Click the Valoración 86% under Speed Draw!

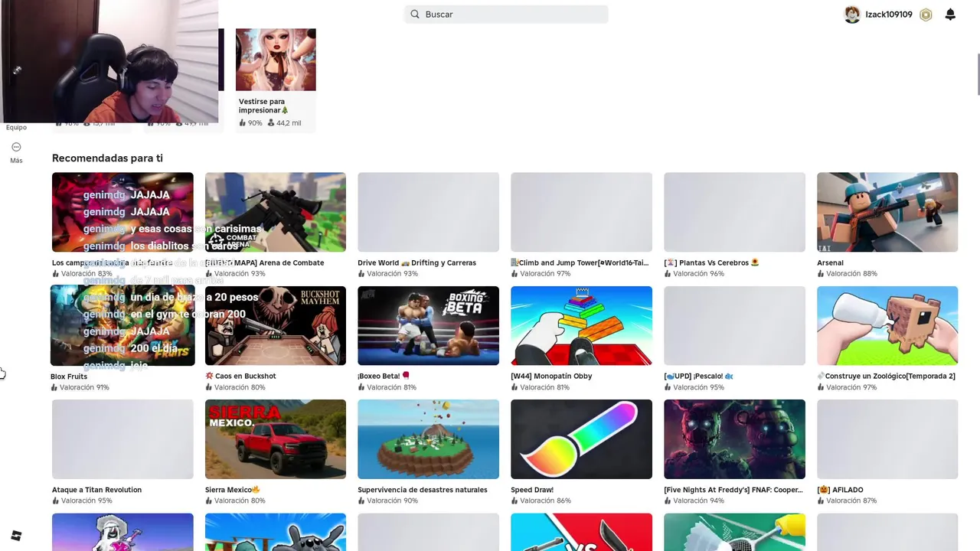point(541,500)
